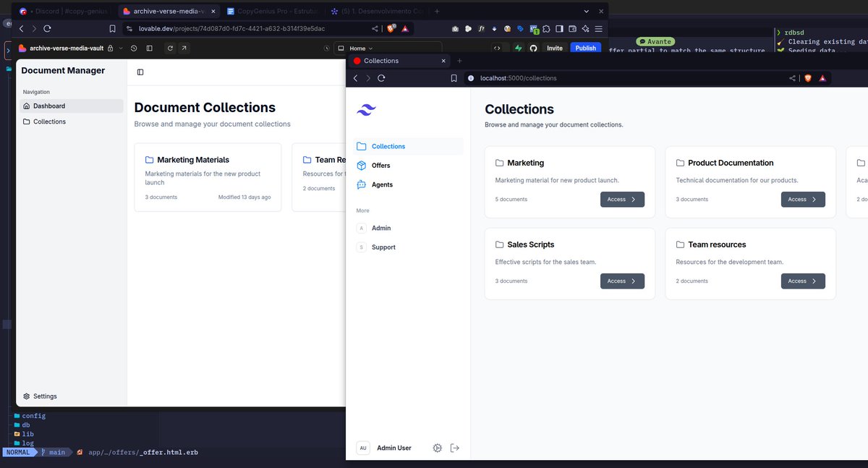Click Admin User profile name
This screenshot has width=868, height=468.
coord(394,448)
